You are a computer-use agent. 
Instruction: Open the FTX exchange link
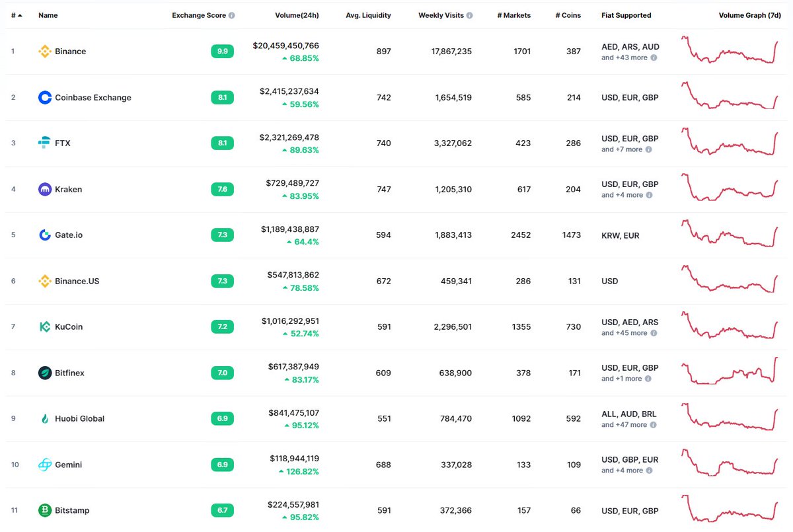(63, 143)
